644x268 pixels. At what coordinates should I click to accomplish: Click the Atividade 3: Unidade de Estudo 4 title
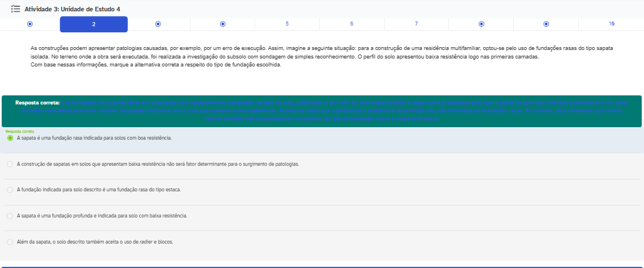point(72,9)
